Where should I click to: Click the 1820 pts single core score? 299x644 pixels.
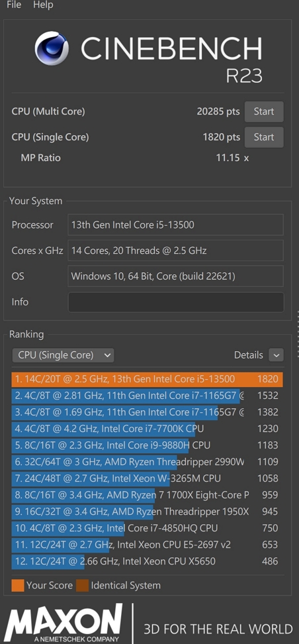[221, 137]
